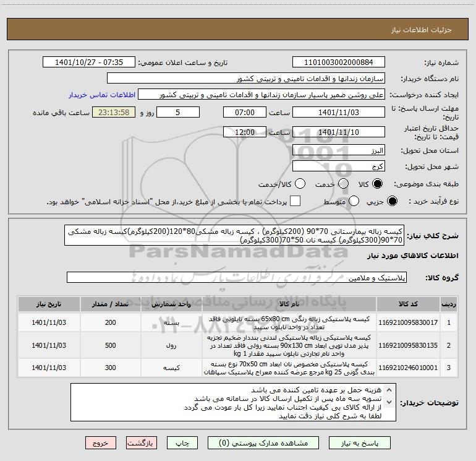Click the اطلاعات کالاهای مورد نیاز section title

coord(413,256)
